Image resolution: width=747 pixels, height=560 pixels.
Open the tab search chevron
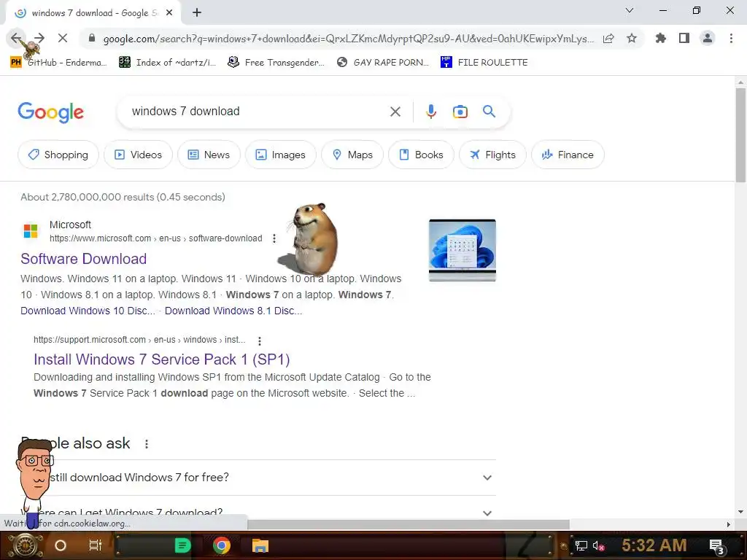tap(630, 10)
